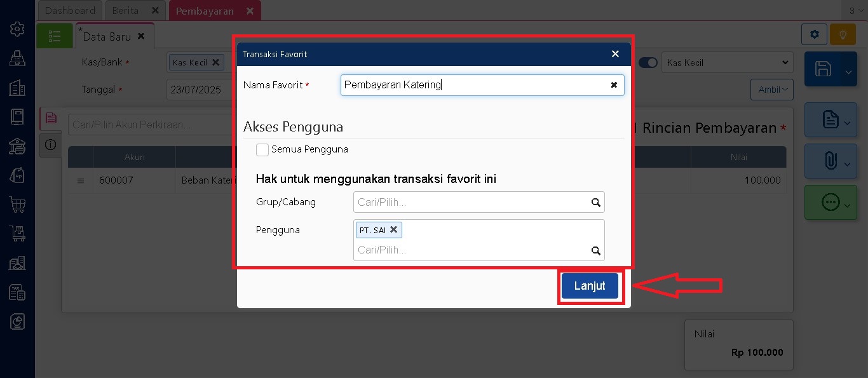Close the Transaksi Favorit dialog

(614, 54)
